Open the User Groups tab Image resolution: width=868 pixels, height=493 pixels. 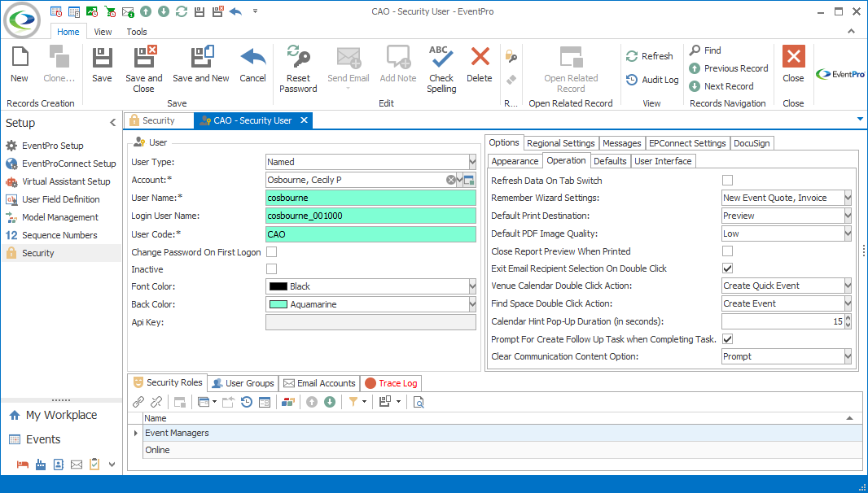(243, 383)
